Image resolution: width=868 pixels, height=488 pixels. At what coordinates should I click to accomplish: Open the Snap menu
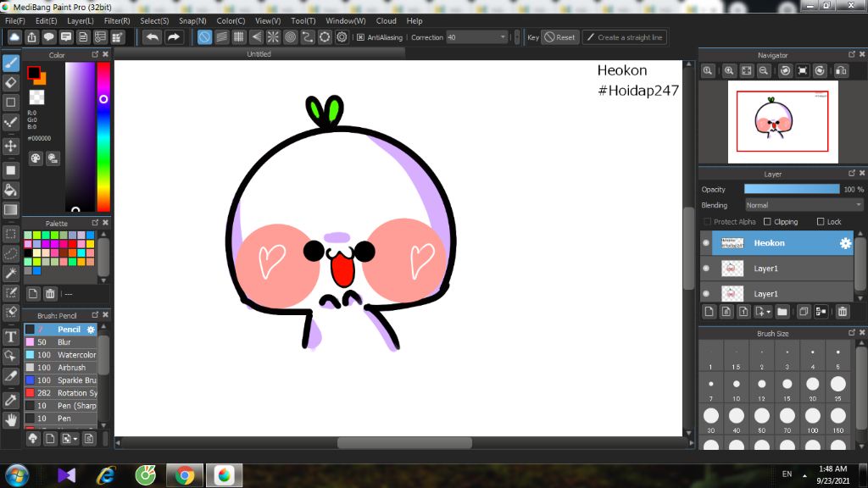(x=192, y=21)
